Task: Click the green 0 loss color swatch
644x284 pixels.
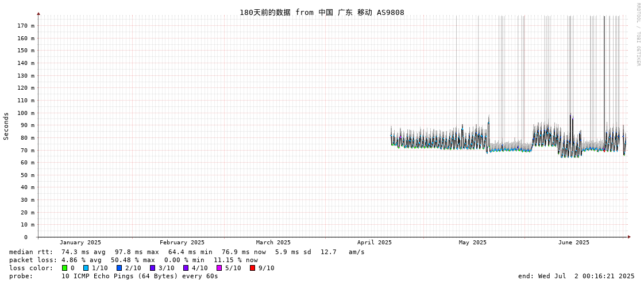Action: [x=64, y=268]
